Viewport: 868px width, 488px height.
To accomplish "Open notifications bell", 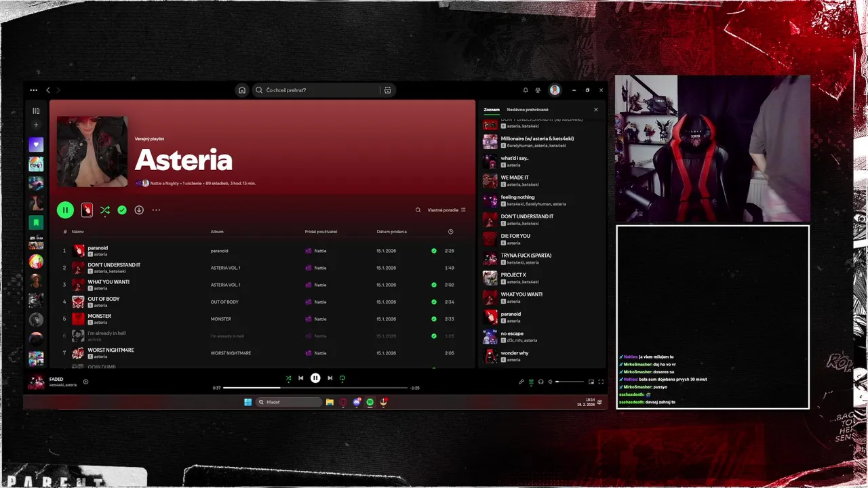I will tap(526, 90).
